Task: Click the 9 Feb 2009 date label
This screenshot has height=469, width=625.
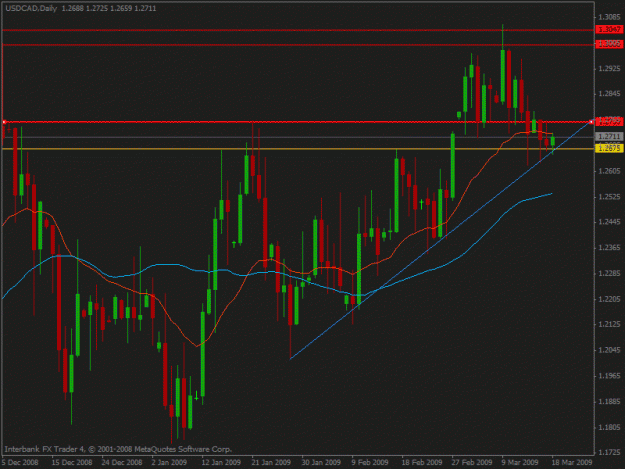Action: (x=370, y=462)
